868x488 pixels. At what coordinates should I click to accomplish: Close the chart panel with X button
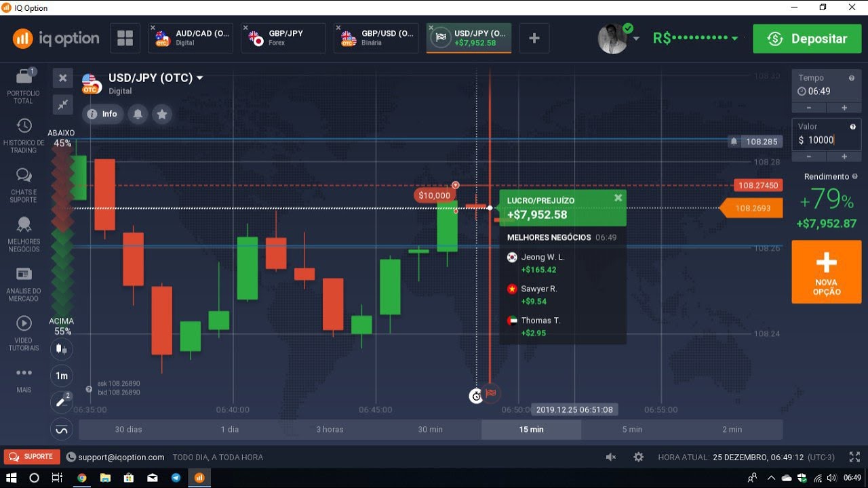pyautogui.click(x=62, y=78)
